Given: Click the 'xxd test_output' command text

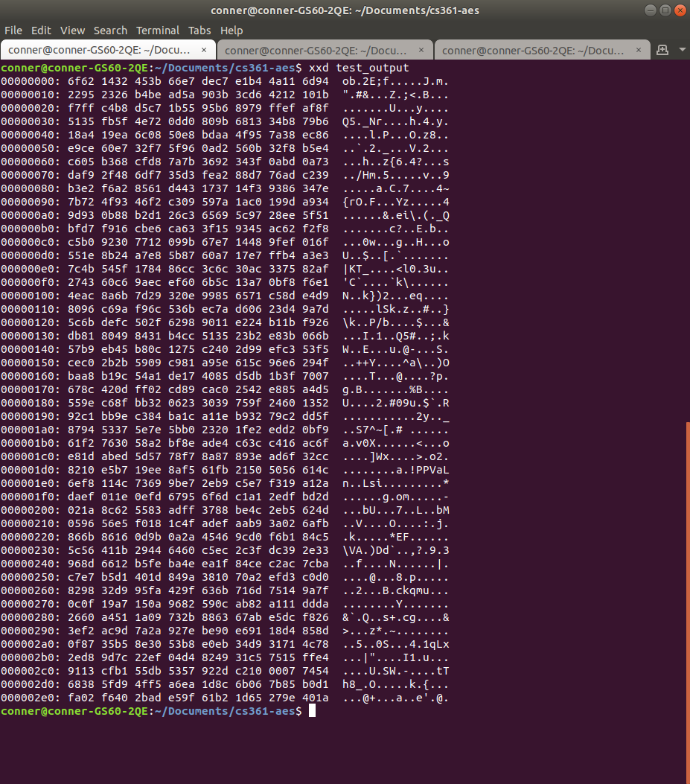Looking at the screenshot, I should [359, 68].
